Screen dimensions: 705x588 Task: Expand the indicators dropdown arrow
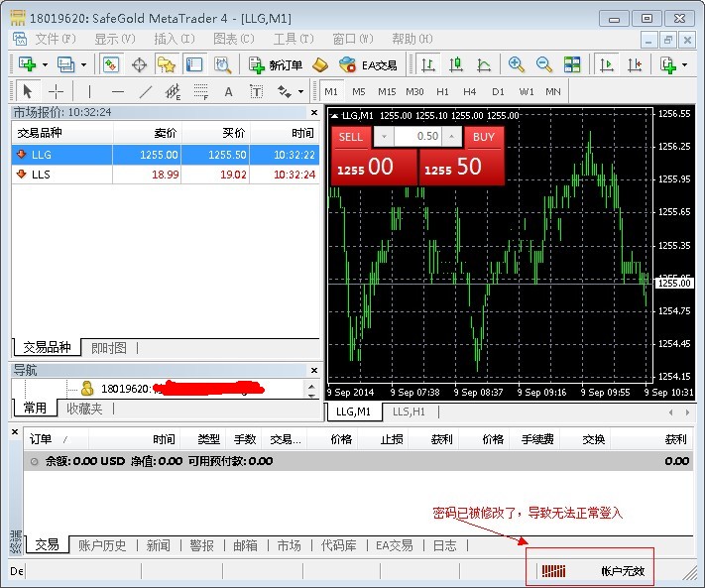(x=684, y=64)
